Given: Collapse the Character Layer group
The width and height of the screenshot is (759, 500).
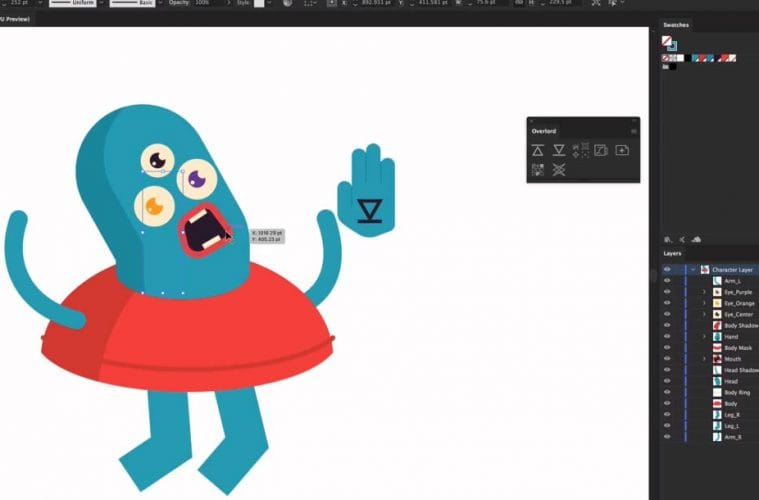Looking at the screenshot, I should point(692,270).
